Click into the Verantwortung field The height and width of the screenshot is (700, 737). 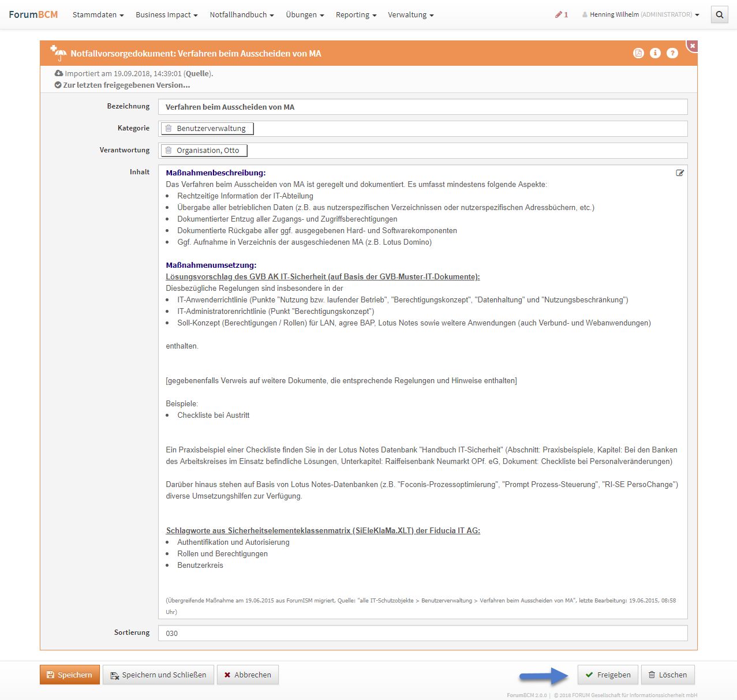click(x=423, y=151)
